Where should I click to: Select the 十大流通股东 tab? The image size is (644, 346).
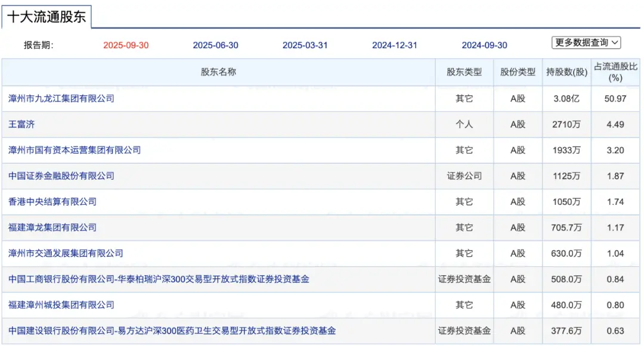[47, 17]
